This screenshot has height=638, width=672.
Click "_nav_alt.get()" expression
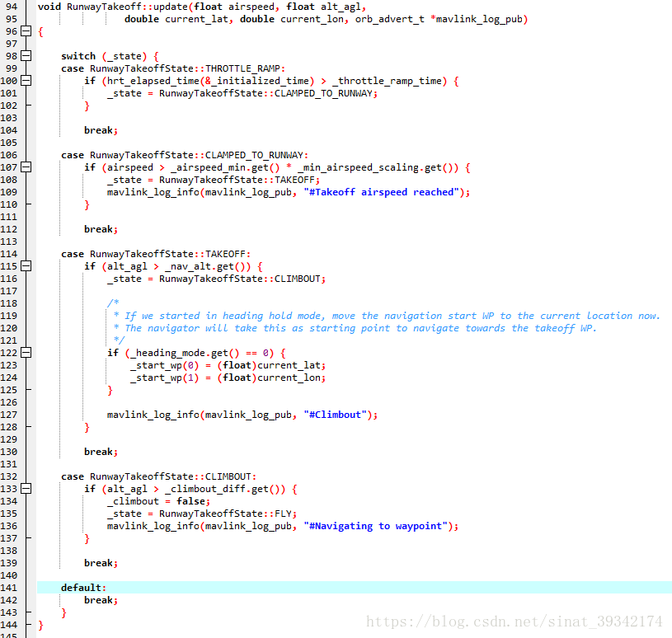click(208, 266)
